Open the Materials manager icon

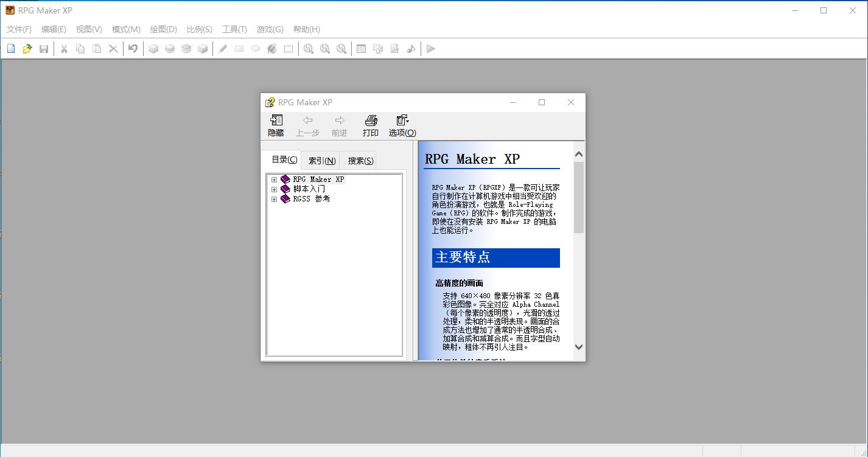click(x=378, y=49)
